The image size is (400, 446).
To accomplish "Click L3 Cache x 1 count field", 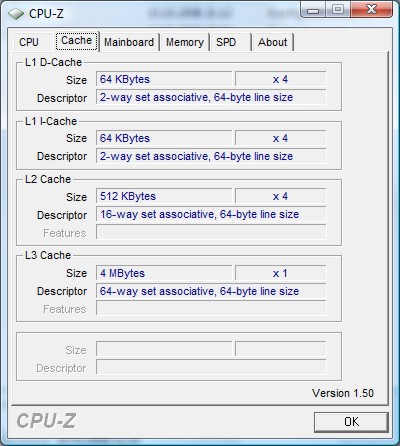I will [280, 273].
